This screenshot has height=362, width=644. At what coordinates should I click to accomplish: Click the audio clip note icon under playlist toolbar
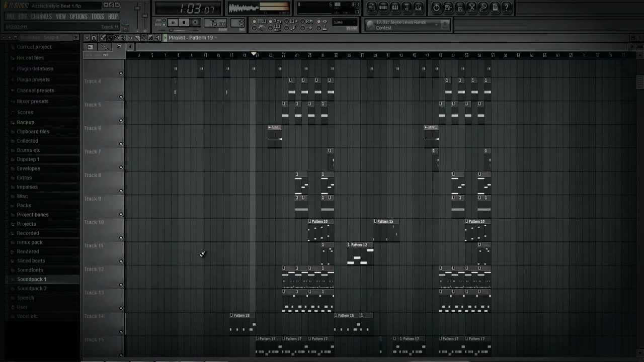[119, 47]
